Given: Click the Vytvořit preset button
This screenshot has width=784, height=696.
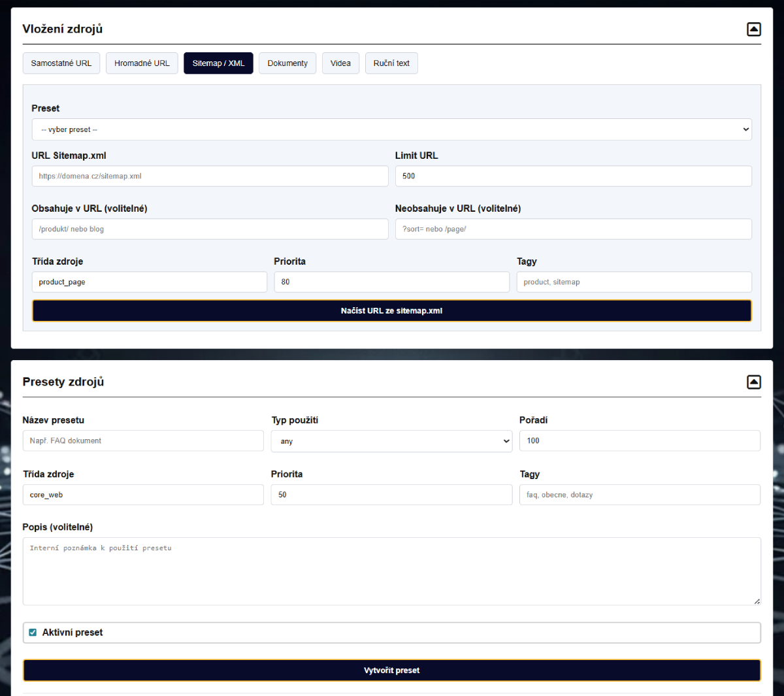Looking at the screenshot, I should (x=391, y=670).
